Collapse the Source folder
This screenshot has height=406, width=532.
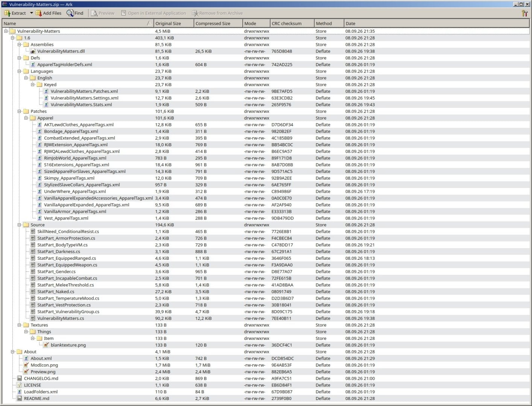(x=20, y=225)
